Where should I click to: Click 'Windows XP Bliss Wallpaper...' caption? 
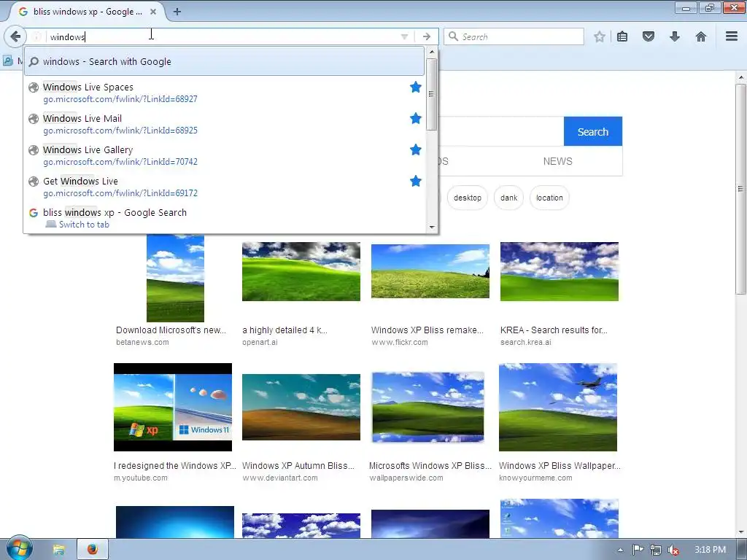(x=560, y=466)
